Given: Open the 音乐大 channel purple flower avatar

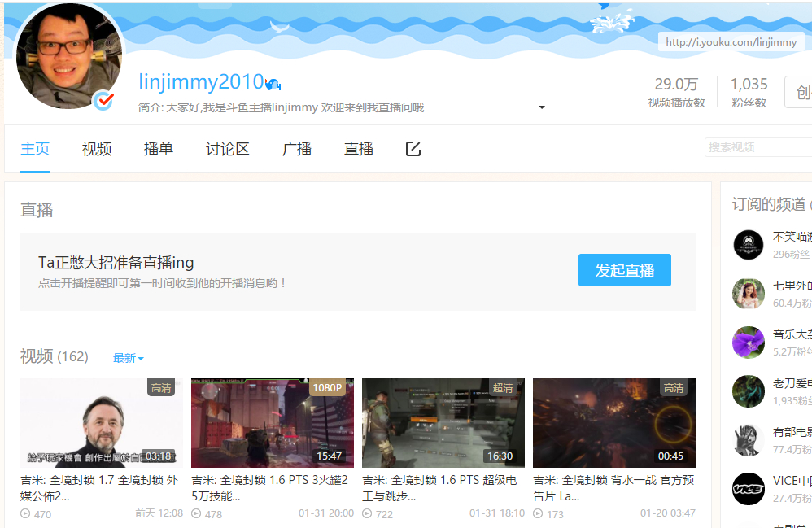Looking at the screenshot, I should [749, 343].
